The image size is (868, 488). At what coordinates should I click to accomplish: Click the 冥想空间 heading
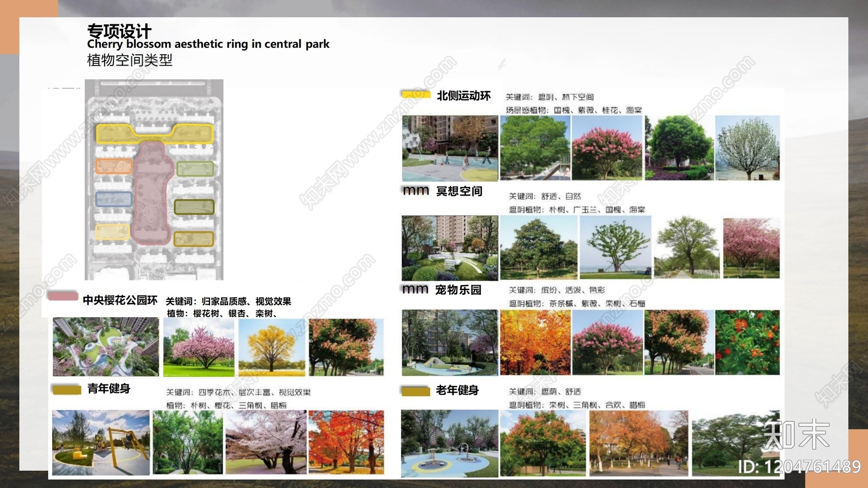tap(459, 191)
